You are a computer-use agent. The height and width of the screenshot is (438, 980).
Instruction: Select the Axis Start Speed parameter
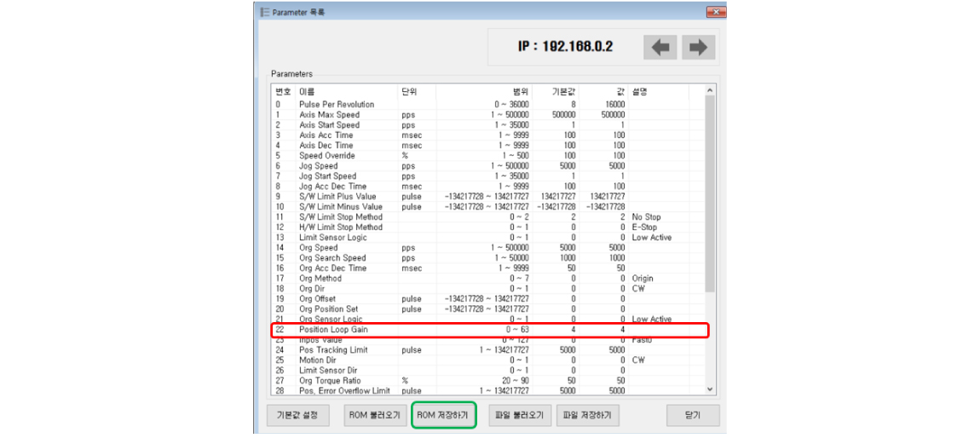[487, 125]
